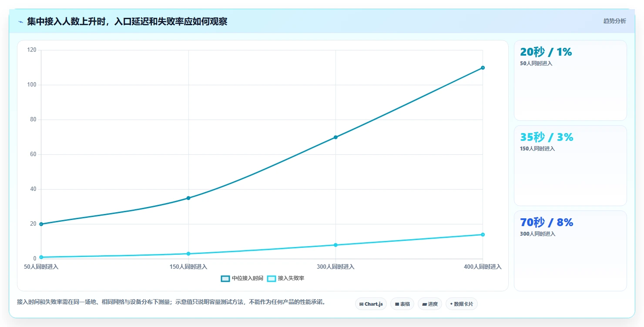Viewport: 644px width, 327px height.
Task: Open the 70秒 / 8% data card
Action: click(570, 251)
